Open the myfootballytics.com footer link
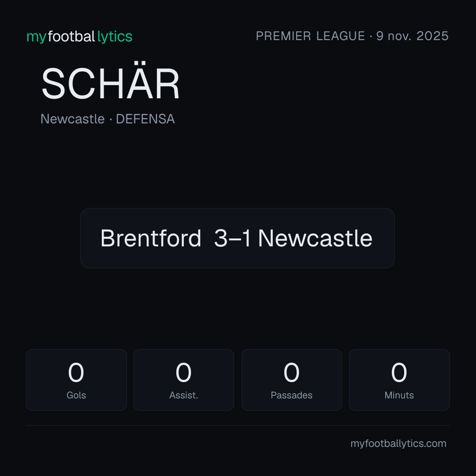The width and height of the screenshot is (476, 476). tap(398, 443)
